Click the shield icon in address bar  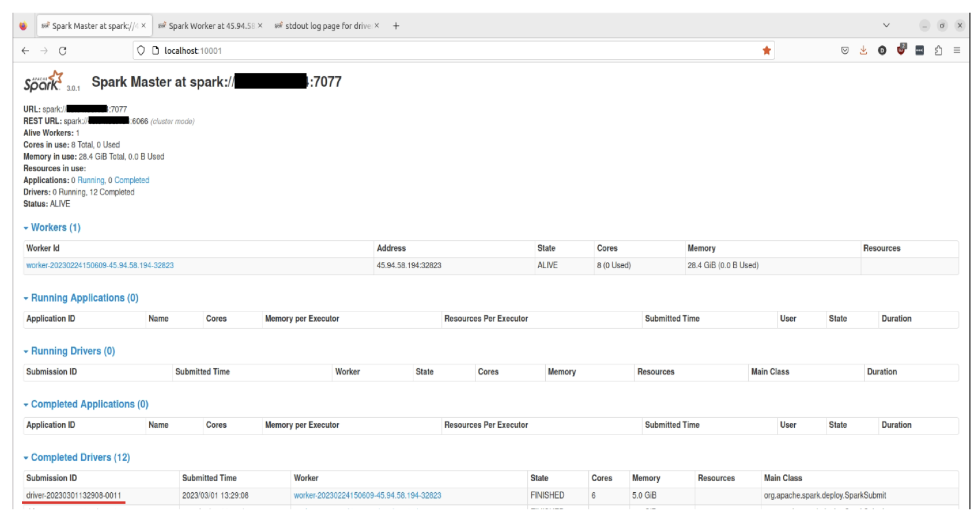(x=141, y=51)
